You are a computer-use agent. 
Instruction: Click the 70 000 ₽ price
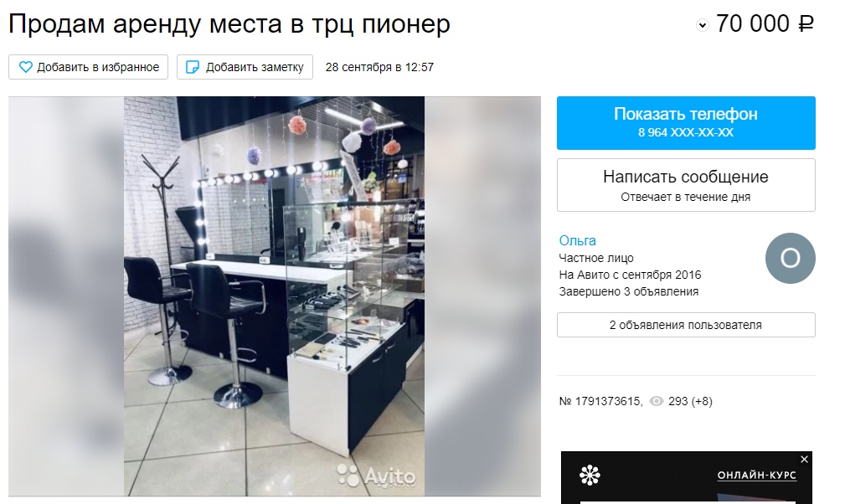pyautogui.click(x=765, y=23)
